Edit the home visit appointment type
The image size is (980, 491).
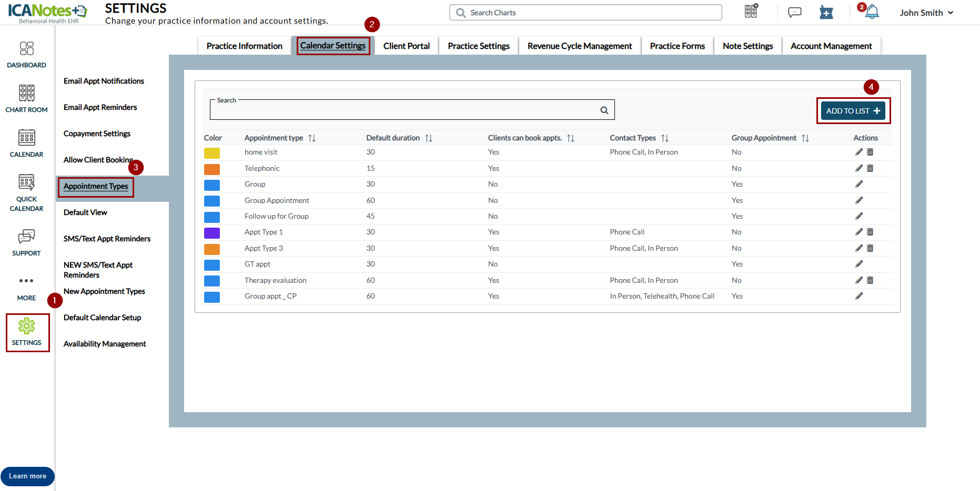pos(859,152)
